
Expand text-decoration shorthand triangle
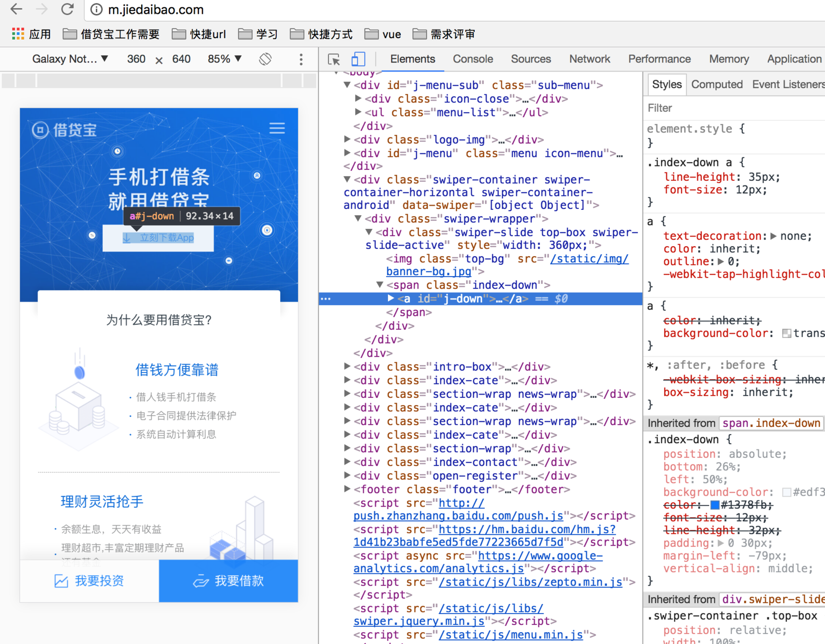coord(773,236)
